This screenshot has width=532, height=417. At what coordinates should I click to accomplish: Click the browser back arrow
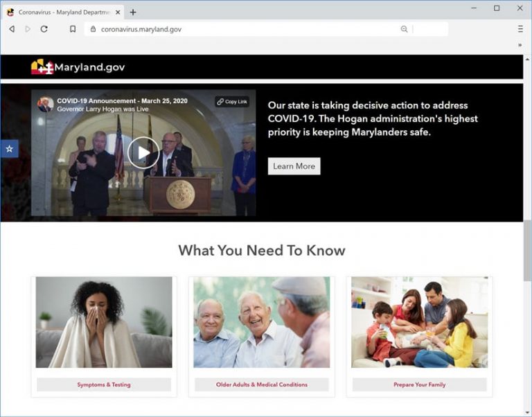tap(12, 29)
